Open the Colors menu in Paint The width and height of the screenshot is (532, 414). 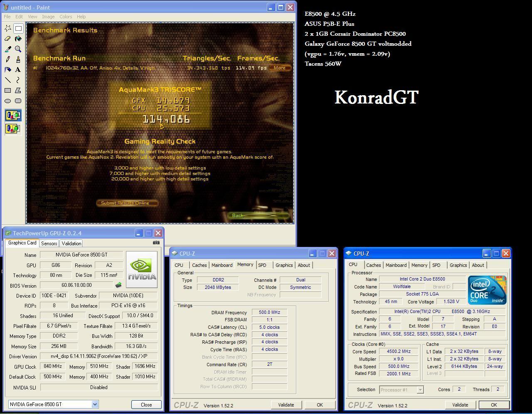click(x=66, y=17)
